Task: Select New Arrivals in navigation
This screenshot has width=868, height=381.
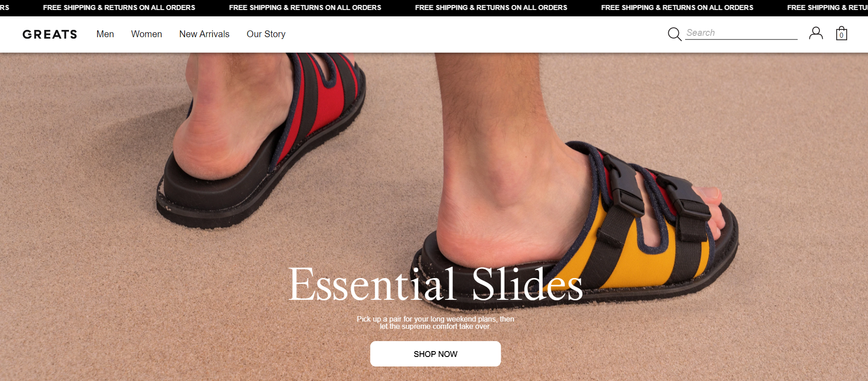Action: click(204, 34)
